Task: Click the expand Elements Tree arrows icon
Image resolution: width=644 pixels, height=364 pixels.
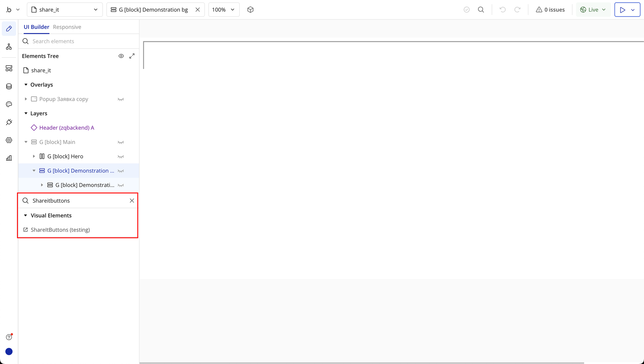Action: (132, 56)
